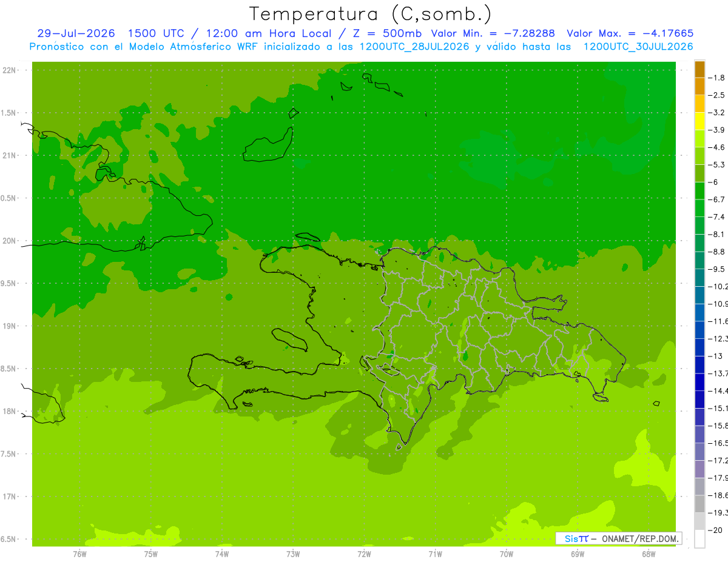Select the '75W' longitude label
This screenshot has width=728, height=562.
(150, 554)
